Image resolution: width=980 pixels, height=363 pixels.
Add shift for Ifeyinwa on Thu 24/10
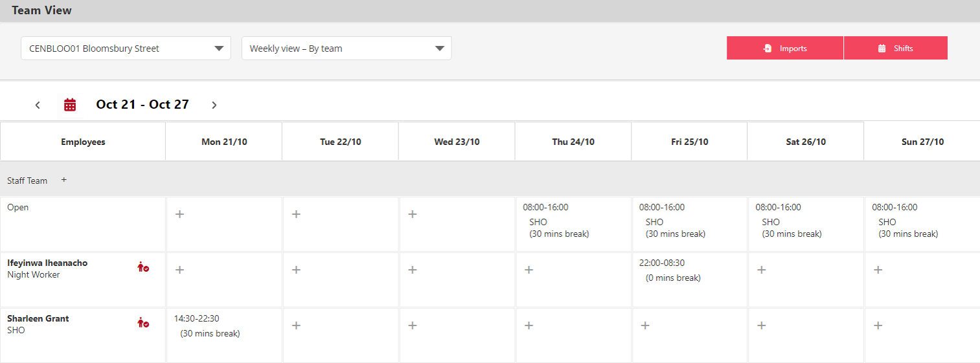pyautogui.click(x=529, y=270)
